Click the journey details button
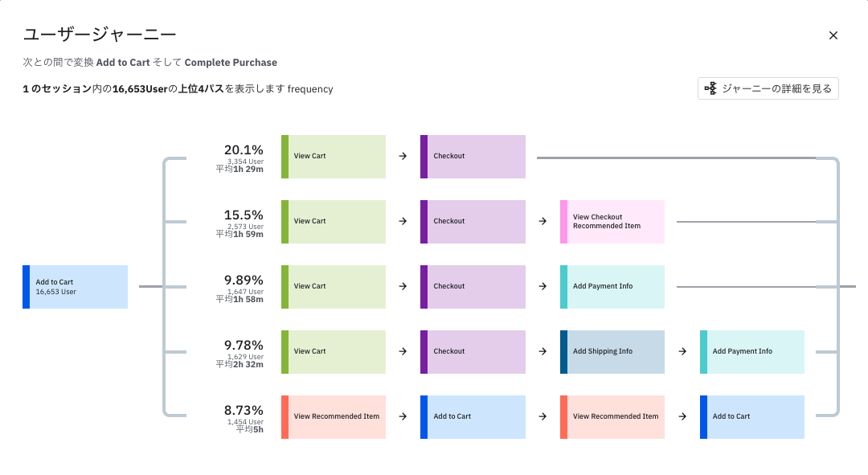Image resolution: width=868 pixels, height=475 pixels. coord(768,88)
